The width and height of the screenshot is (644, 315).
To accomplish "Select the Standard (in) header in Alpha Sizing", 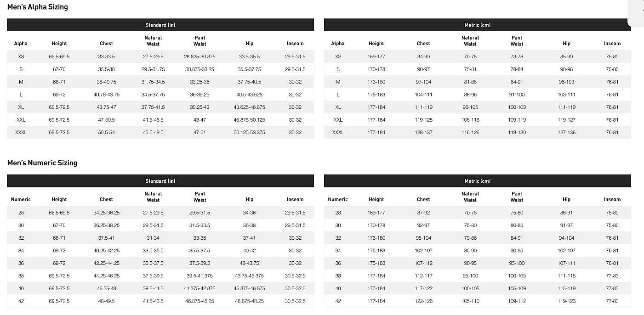I will (160, 25).
